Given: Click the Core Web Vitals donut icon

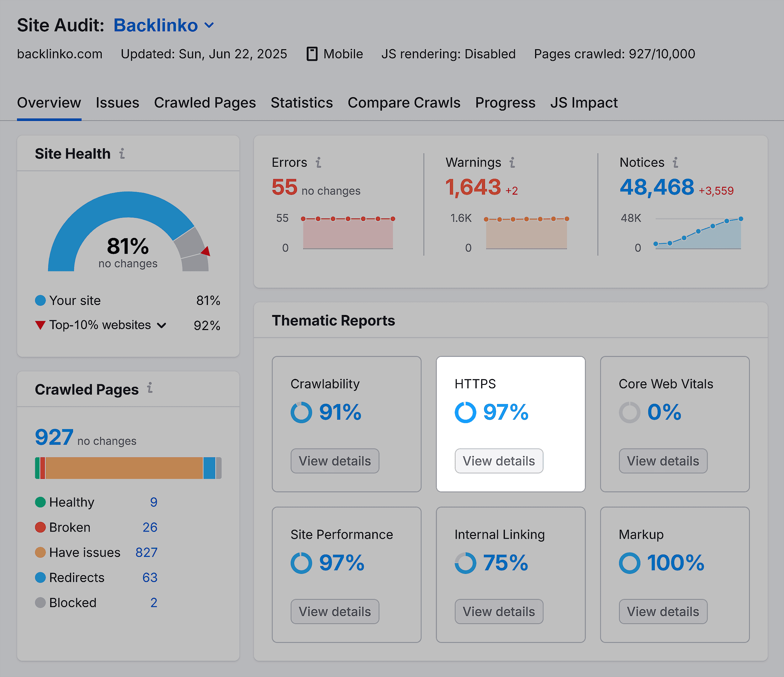Looking at the screenshot, I should [630, 412].
